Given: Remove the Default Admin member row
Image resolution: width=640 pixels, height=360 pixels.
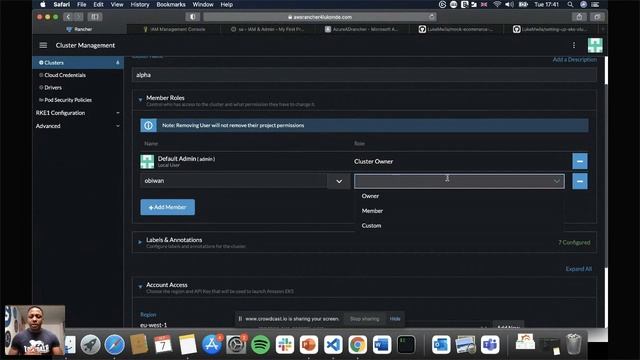Looking at the screenshot, I should [x=580, y=161].
